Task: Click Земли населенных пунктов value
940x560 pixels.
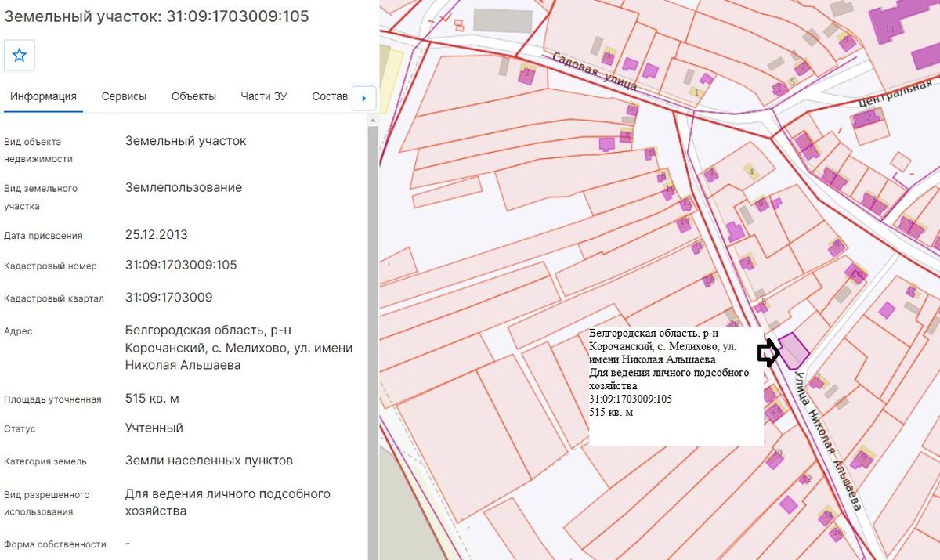Action: (209, 461)
